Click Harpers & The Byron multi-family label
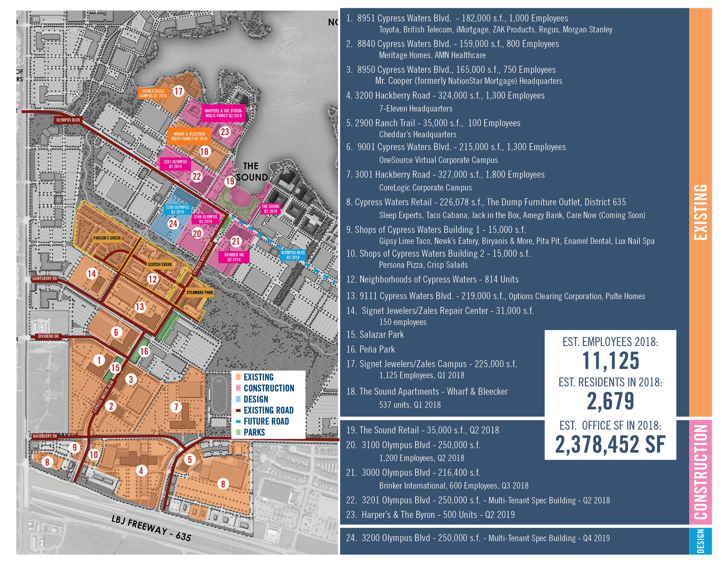Screen dimensions: 728x563 [224, 113]
